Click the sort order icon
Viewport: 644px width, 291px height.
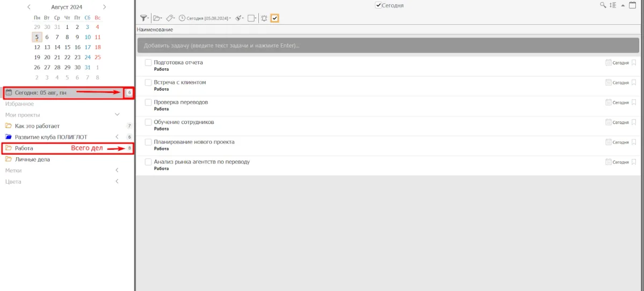point(612,5)
